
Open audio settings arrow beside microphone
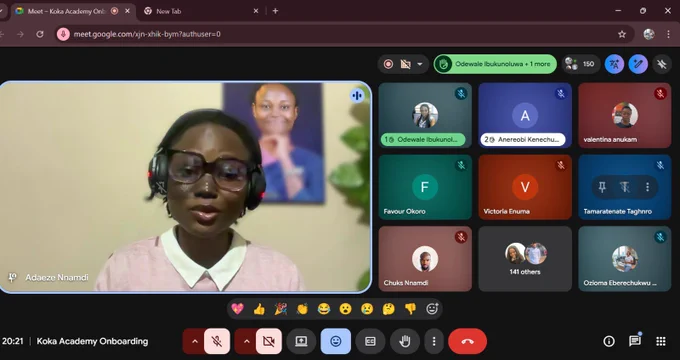tap(194, 341)
